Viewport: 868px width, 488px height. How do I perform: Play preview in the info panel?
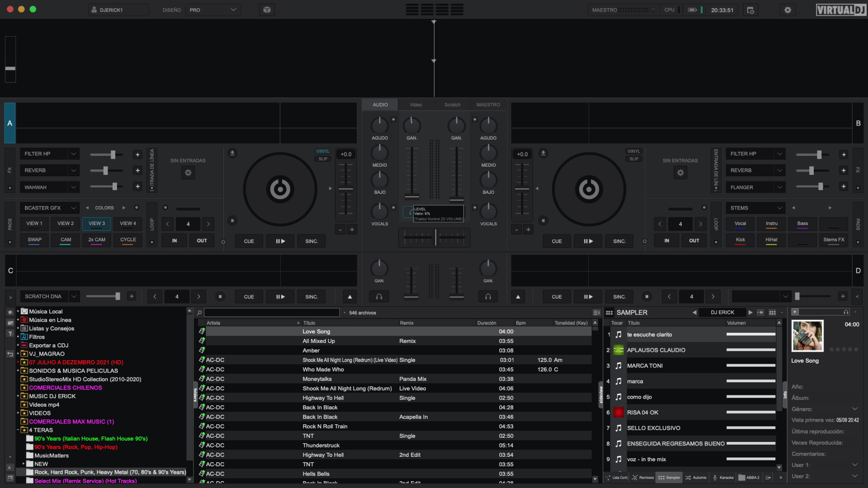(x=795, y=312)
